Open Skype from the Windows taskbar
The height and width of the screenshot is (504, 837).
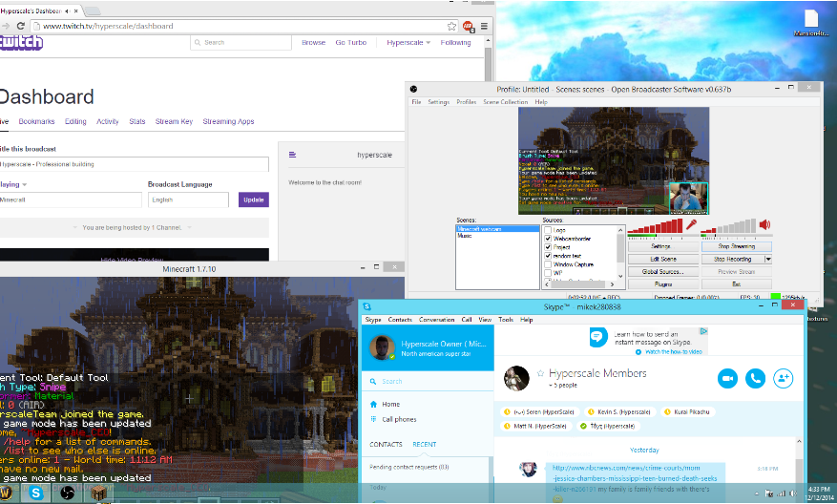tap(35, 493)
